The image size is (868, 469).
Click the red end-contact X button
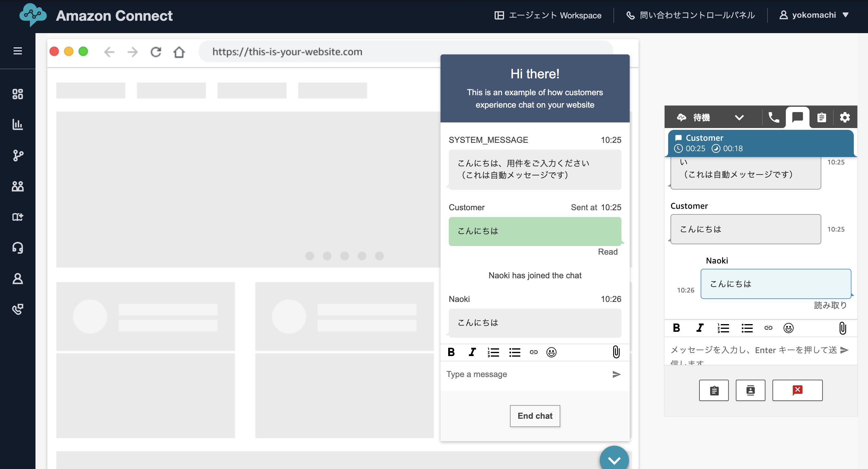coord(797,390)
